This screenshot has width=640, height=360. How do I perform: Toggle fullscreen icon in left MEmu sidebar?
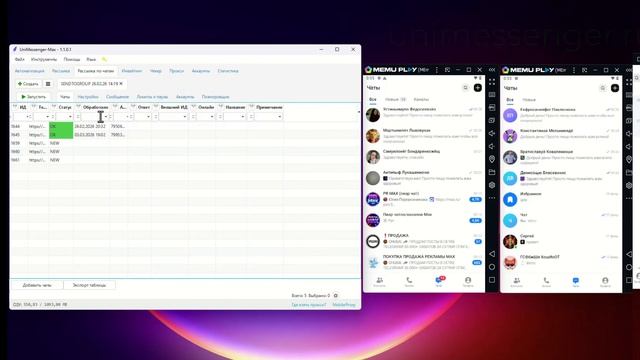pyautogui.click(x=492, y=82)
